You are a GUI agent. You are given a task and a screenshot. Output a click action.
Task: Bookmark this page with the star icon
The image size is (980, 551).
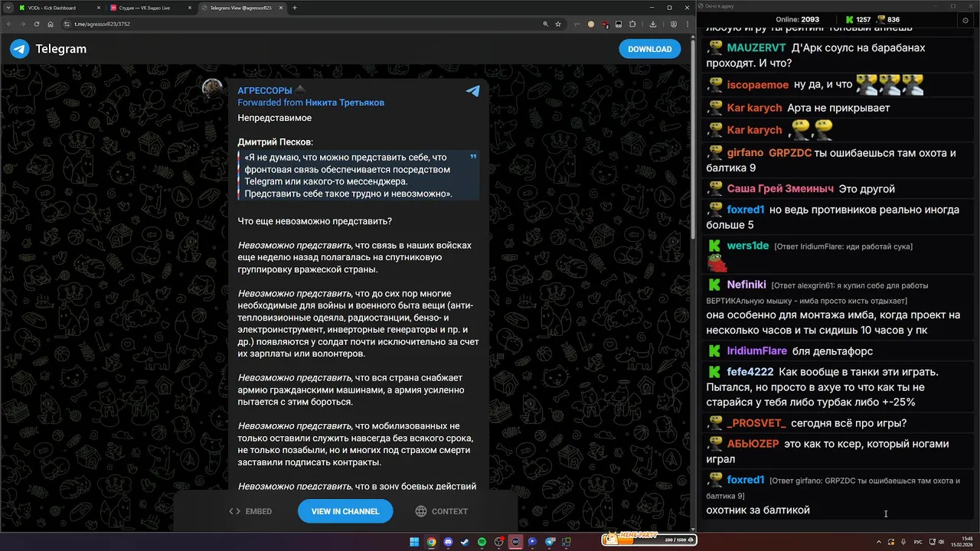[x=558, y=24]
